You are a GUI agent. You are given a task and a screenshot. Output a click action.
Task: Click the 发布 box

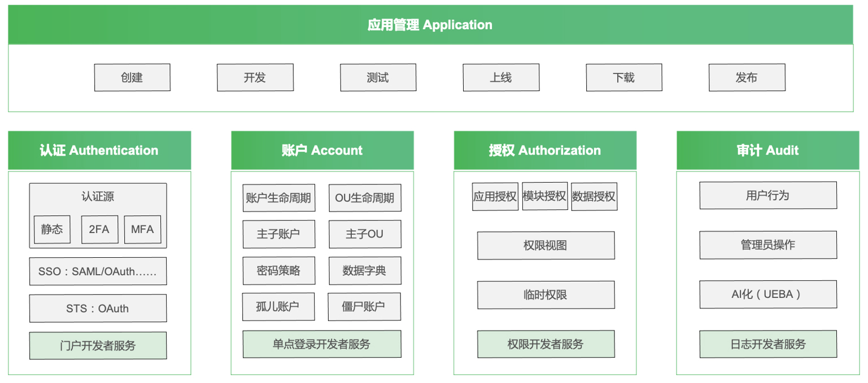click(747, 77)
